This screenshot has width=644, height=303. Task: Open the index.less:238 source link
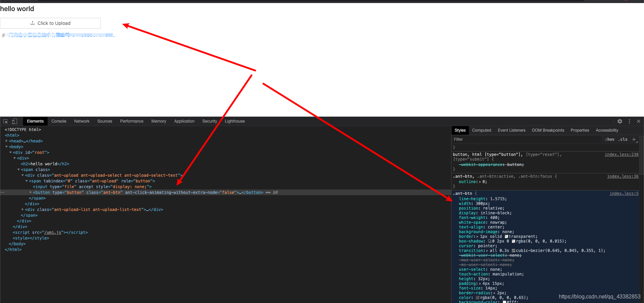[622, 155]
